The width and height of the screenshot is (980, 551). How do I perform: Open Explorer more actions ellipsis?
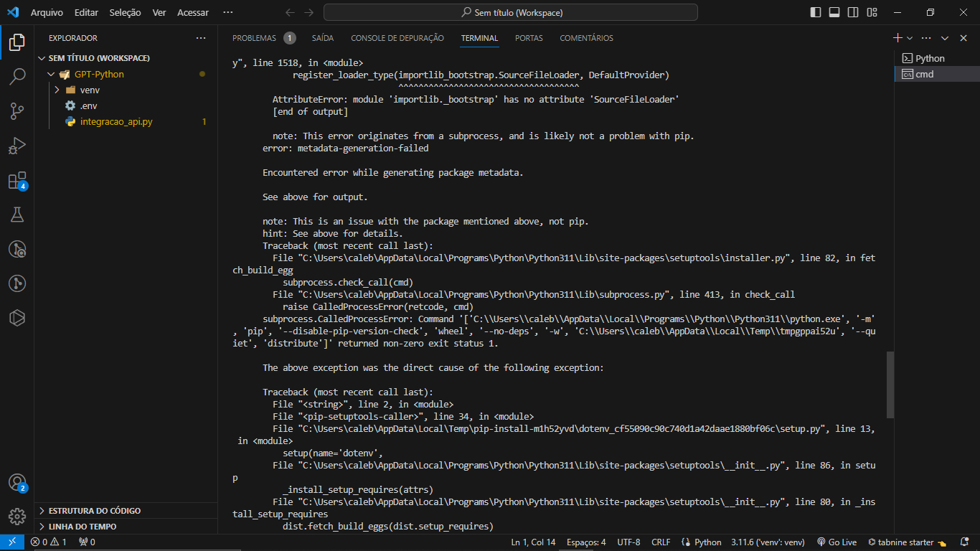click(201, 38)
